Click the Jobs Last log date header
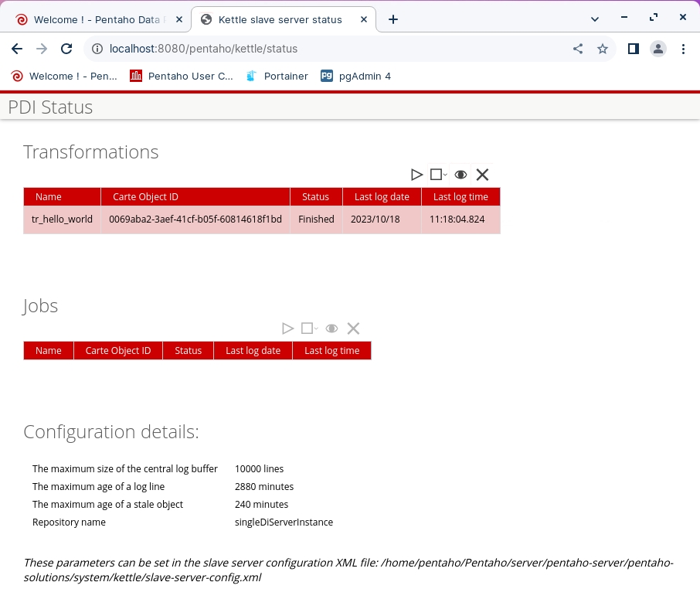 pyautogui.click(x=253, y=351)
